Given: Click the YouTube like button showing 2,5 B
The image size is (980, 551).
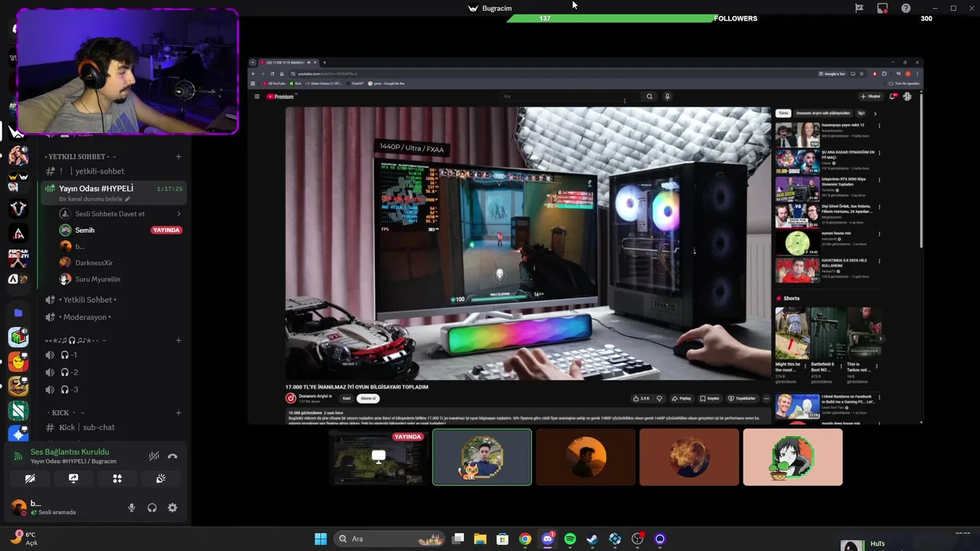Looking at the screenshot, I should click(641, 398).
